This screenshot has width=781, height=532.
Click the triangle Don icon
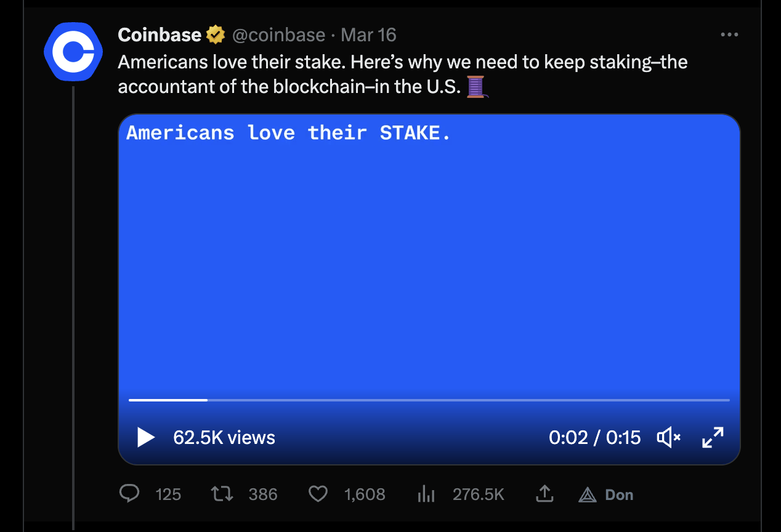588,494
